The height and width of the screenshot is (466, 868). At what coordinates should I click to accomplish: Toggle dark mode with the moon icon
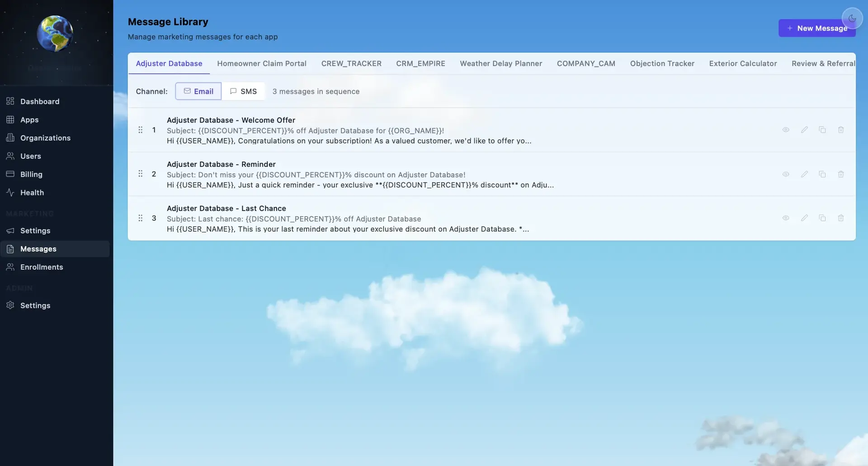pyautogui.click(x=852, y=19)
